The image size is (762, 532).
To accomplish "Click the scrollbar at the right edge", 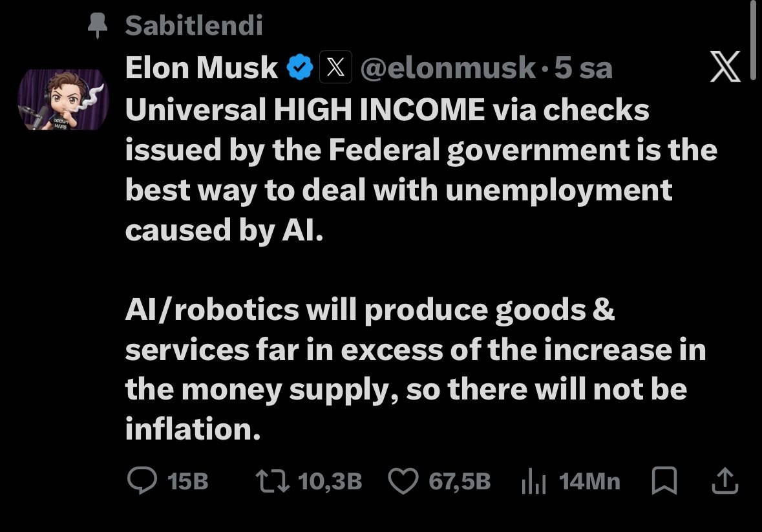I will [x=753, y=40].
